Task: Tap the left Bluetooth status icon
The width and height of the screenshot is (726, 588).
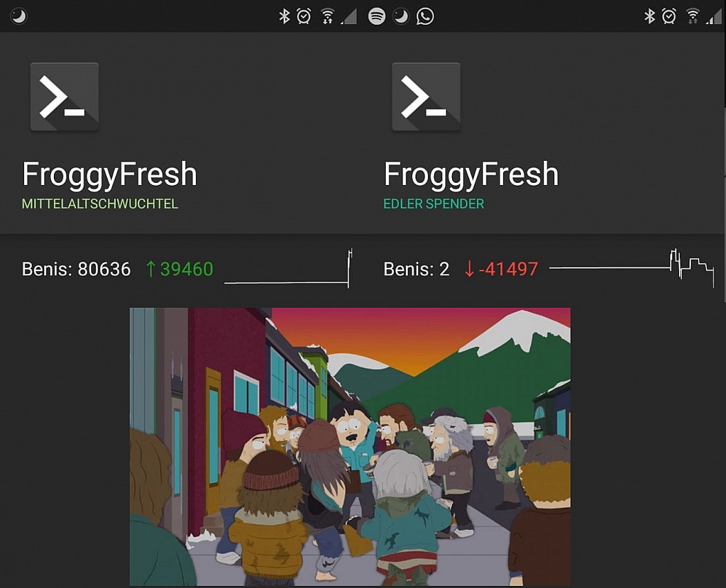Action: tap(284, 17)
